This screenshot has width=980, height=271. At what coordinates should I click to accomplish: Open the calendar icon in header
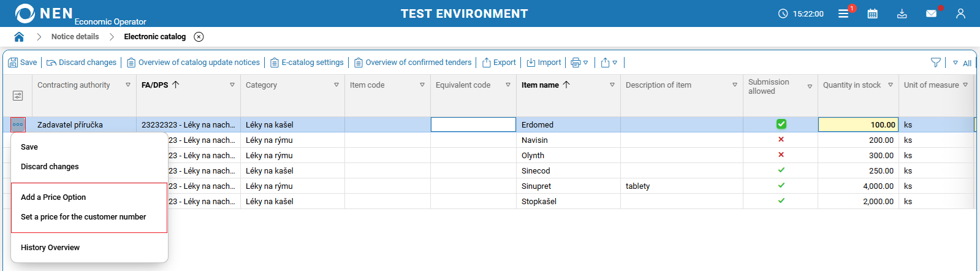click(x=872, y=13)
